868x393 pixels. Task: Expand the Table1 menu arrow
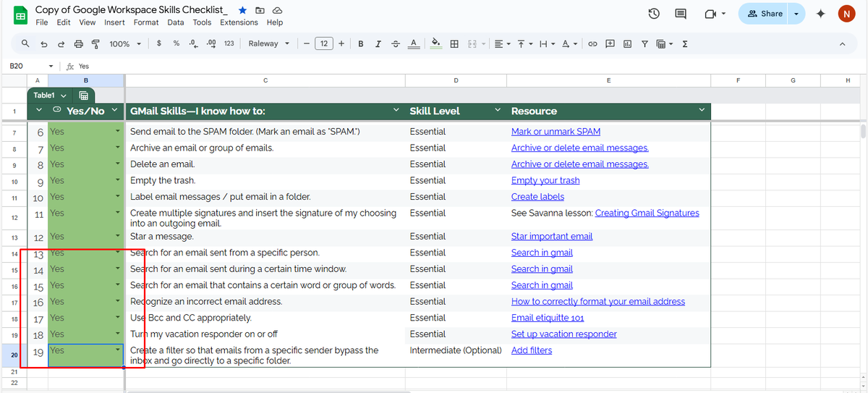(64, 96)
